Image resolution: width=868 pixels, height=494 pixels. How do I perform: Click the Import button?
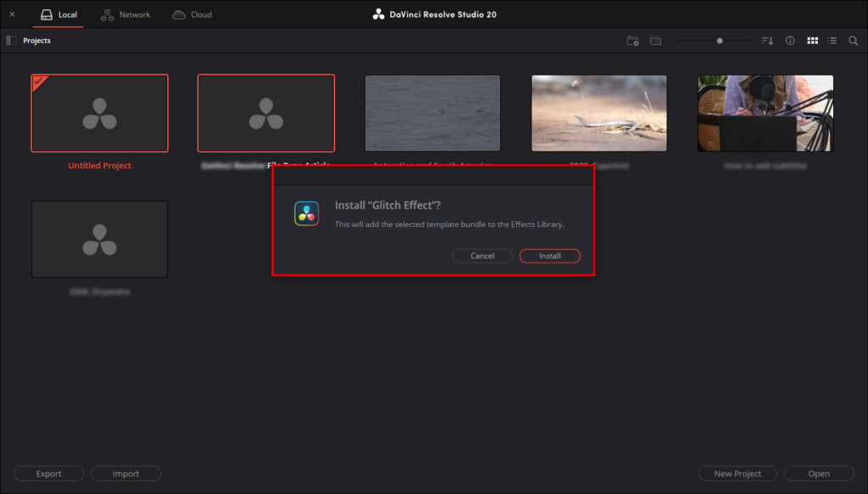tap(125, 474)
